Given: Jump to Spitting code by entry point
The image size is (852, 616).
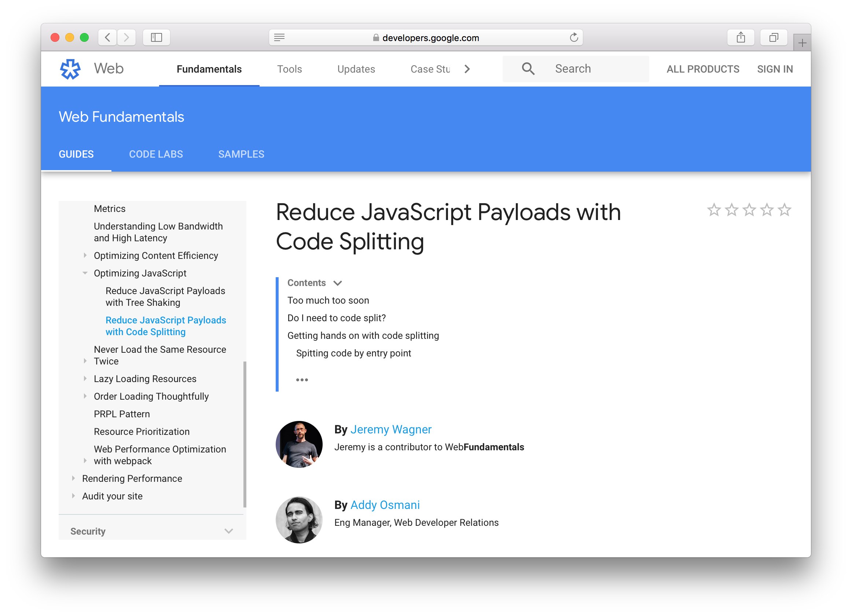Looking at the screenshot, I should [353, 353].
